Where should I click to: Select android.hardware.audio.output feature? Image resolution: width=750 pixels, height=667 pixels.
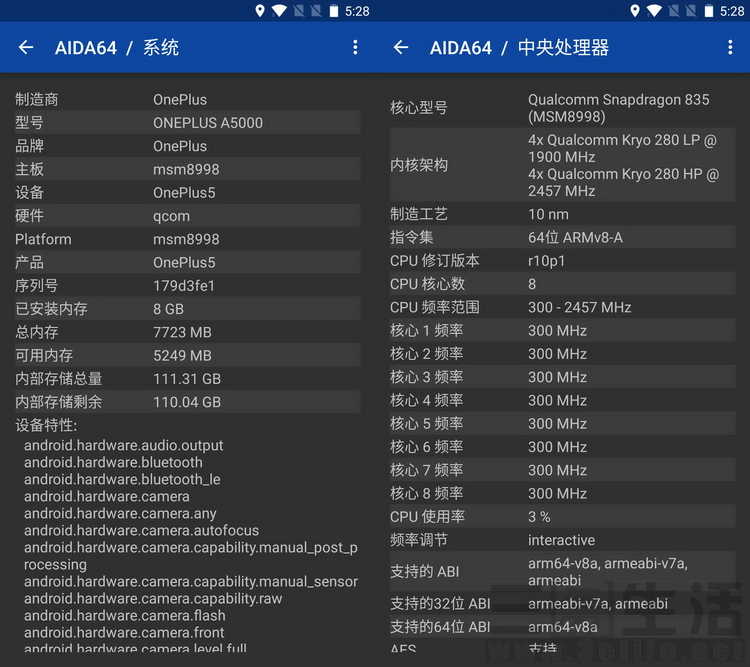[123, 445]
